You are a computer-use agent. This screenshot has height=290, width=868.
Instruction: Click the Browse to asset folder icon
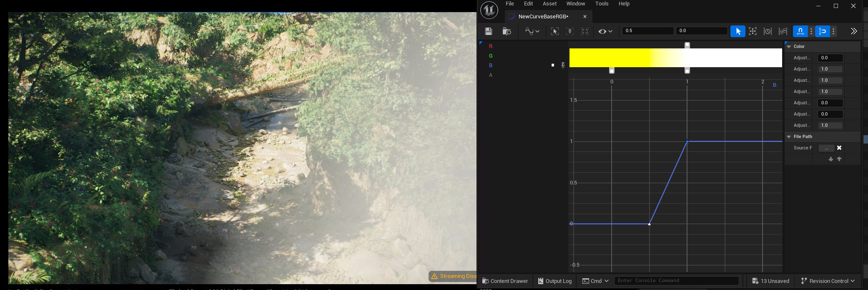click(507, 31)
